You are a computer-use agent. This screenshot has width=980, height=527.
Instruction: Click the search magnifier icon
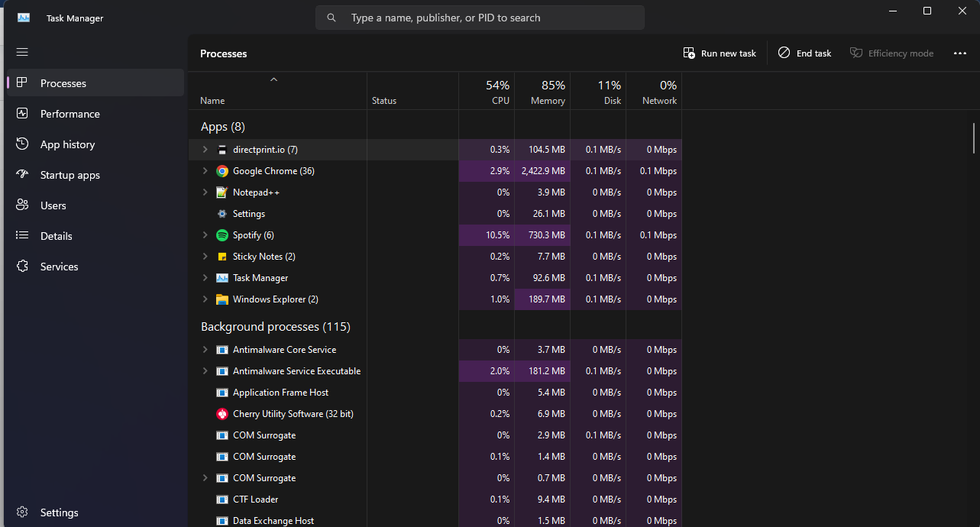click(332, 18)
